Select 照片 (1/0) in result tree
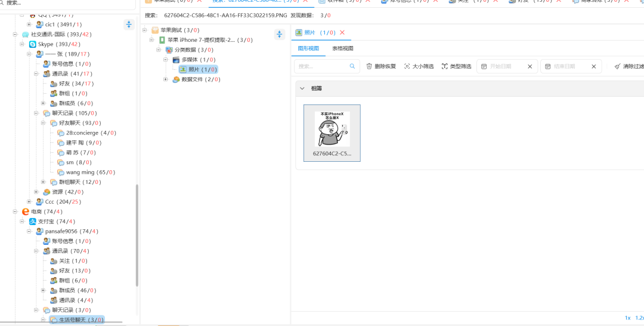Image resolution: width=644 pixels, height=326 pixels. point(199,69)
